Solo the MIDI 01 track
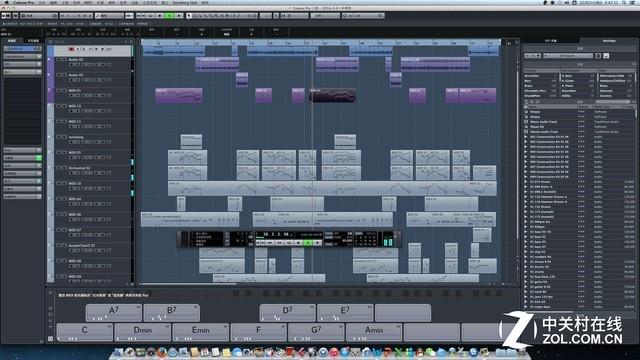640x360 pixels. (x=64, y=91)
